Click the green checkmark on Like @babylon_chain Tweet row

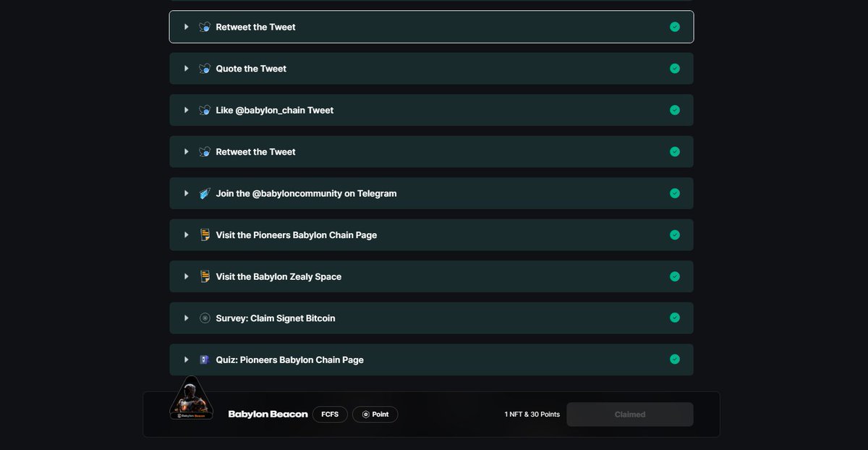pos(675,110)
